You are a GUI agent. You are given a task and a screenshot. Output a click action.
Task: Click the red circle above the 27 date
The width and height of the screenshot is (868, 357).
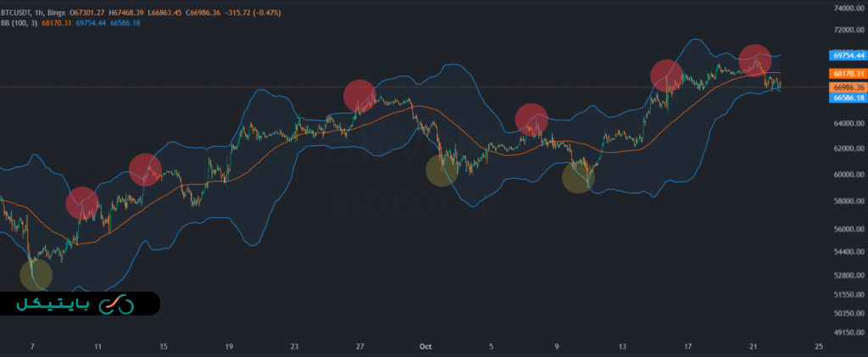359,96
